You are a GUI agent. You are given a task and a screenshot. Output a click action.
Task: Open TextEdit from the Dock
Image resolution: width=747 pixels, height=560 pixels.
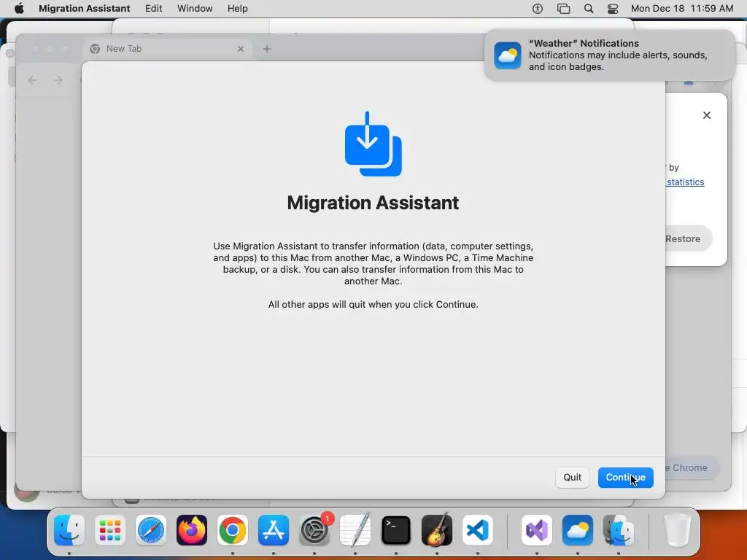(355, 530)
